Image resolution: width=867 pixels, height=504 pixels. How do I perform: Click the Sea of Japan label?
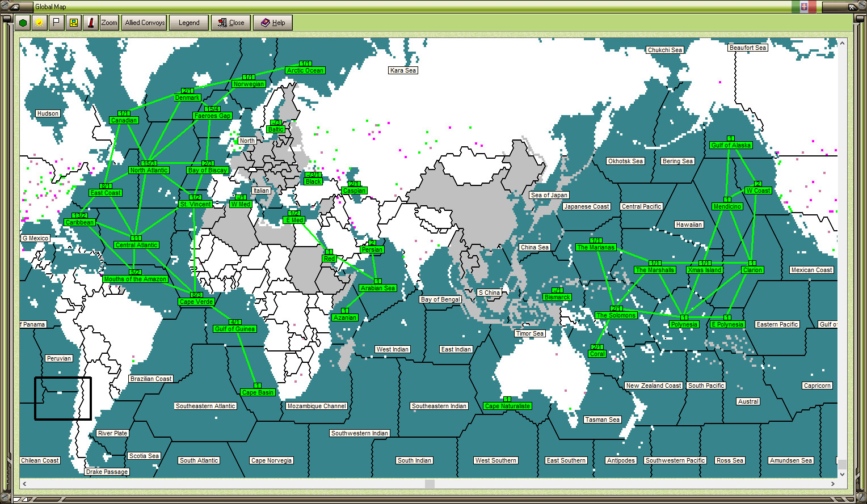coord(549,195)
